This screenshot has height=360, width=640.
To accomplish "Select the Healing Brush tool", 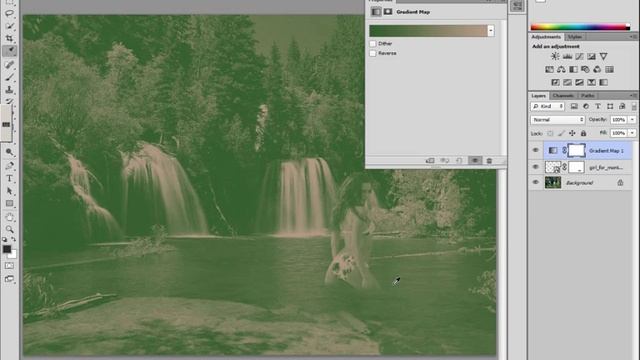I will coord(9,64).
